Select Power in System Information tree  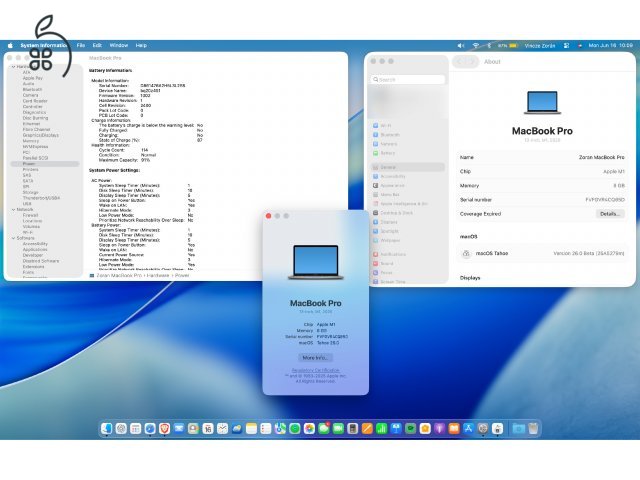(x=45, y=164)
